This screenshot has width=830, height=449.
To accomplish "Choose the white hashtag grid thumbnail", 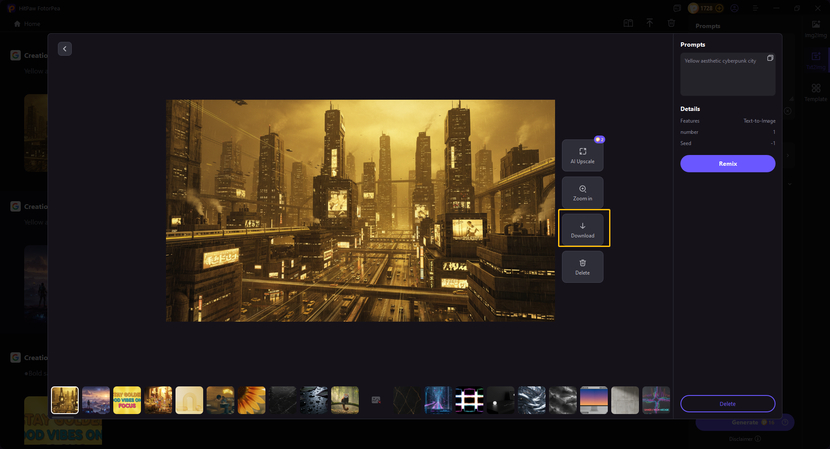I will [470, 400].
